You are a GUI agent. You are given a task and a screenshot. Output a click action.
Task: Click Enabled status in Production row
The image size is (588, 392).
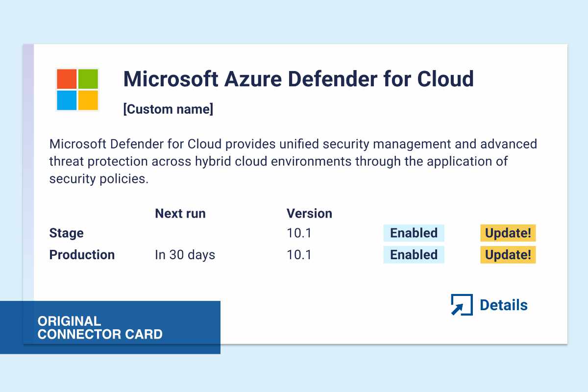click(x=414, y=255)
